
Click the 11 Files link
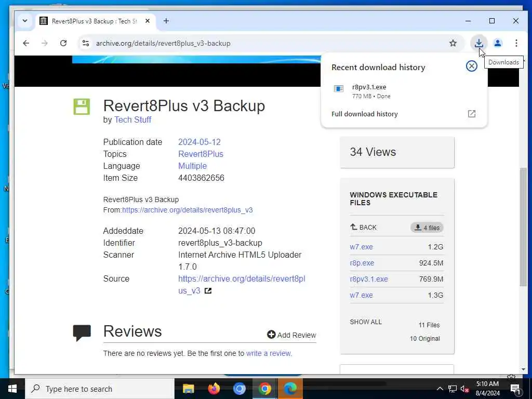pyautogui.click(x=429, y=325)
